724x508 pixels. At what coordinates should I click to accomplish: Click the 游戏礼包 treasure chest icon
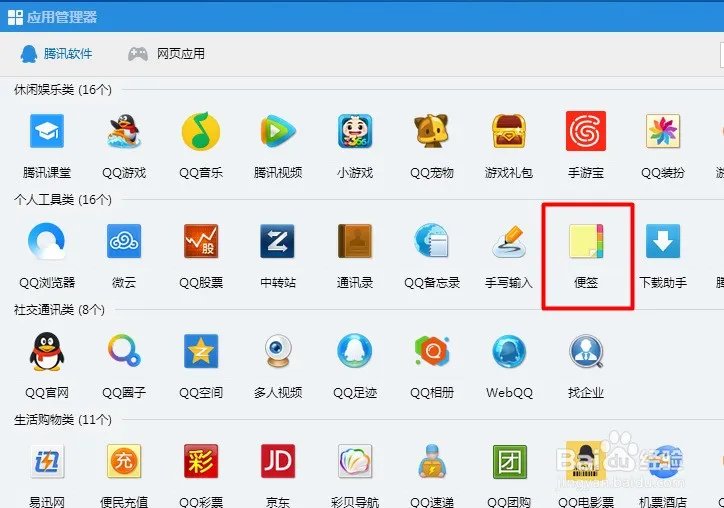click(x=508, y=131)
